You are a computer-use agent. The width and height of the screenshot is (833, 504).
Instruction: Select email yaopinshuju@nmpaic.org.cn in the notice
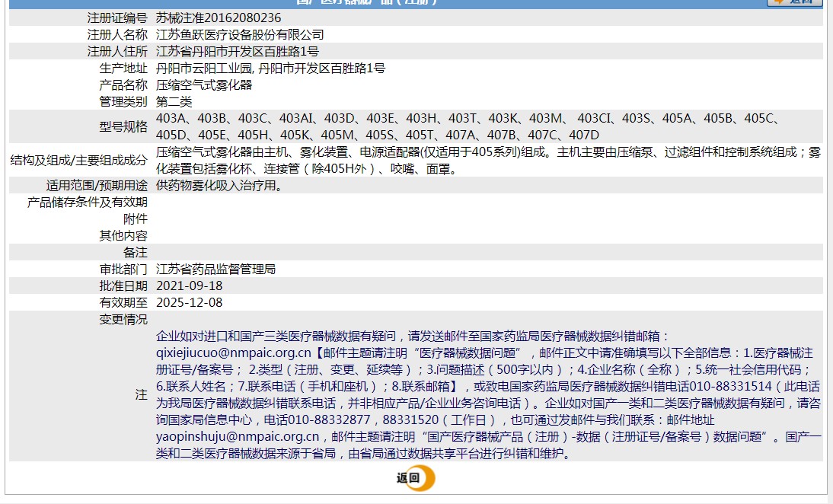(x=237, y=436)
